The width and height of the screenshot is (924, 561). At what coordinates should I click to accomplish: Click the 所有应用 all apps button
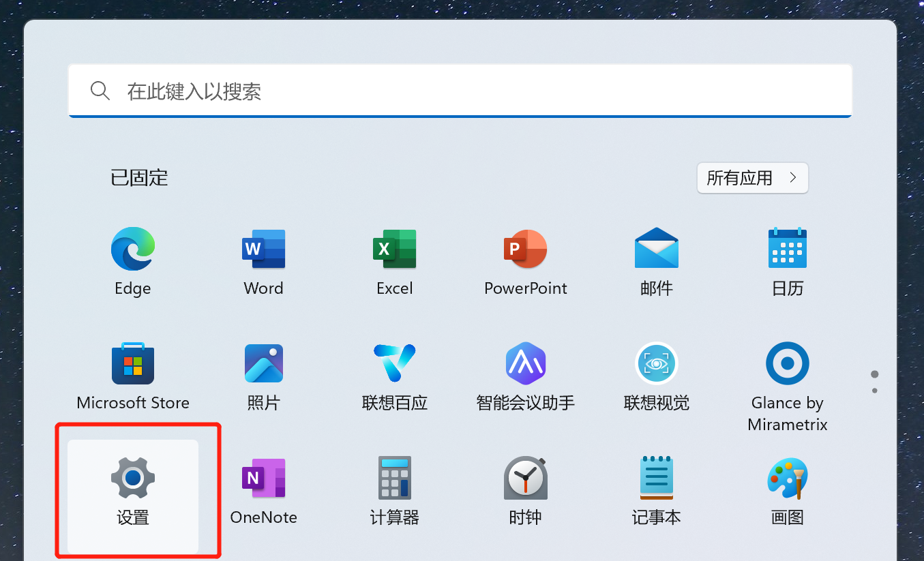753,178
